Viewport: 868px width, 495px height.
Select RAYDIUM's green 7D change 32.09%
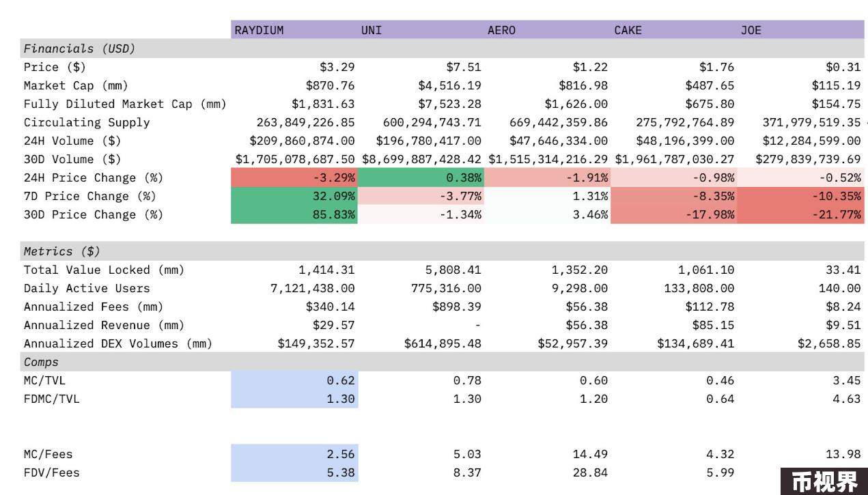[x=294, y=196]
